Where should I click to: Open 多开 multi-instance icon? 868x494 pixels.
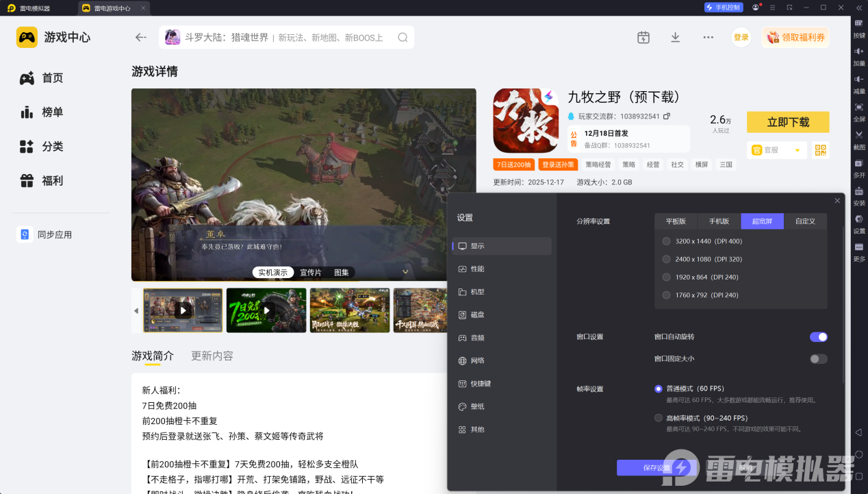tap(859, 163)
